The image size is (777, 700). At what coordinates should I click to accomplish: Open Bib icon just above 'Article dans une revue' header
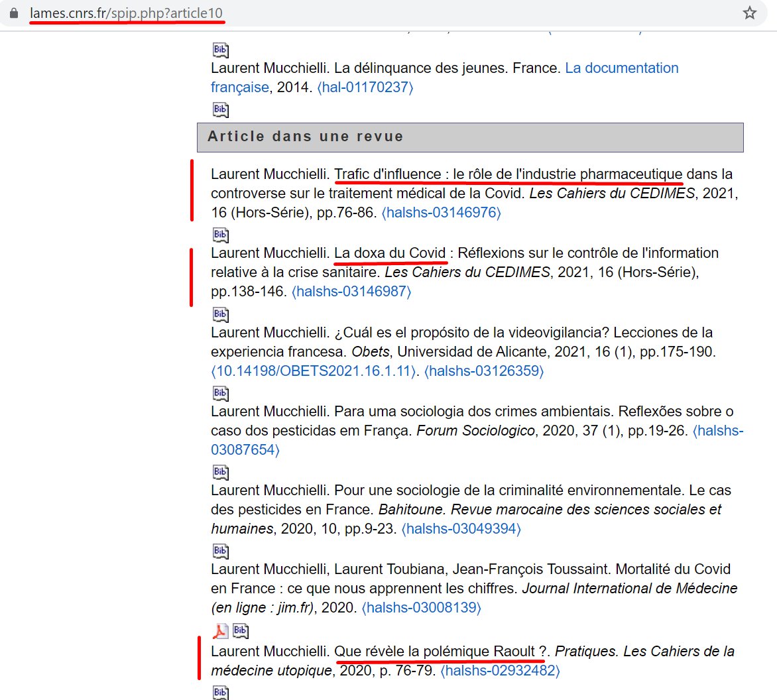[x=221, y=109]
